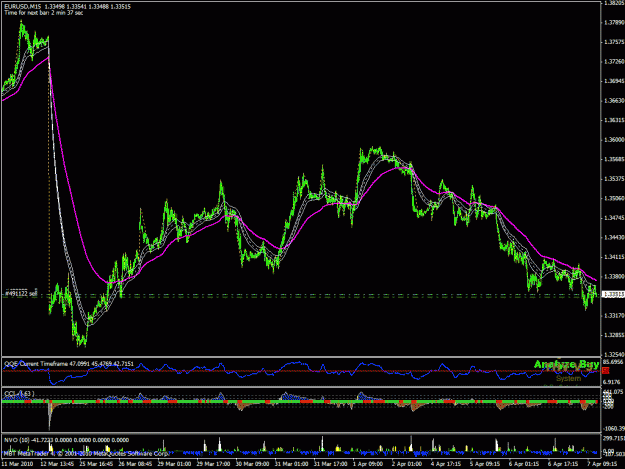The image size is (625, 469).
Task: Click the 85.6956 QQE scale value
Action: (x=614, y=362)
